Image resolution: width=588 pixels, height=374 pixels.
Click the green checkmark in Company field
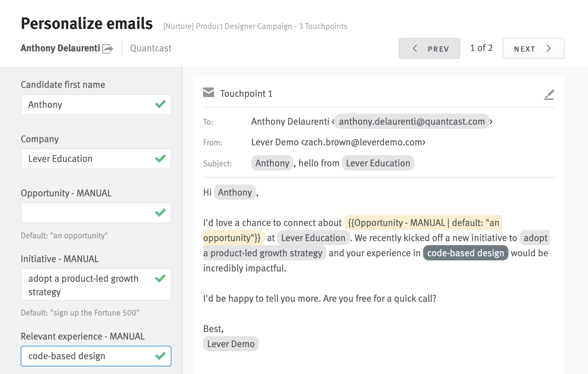(160, 158)
